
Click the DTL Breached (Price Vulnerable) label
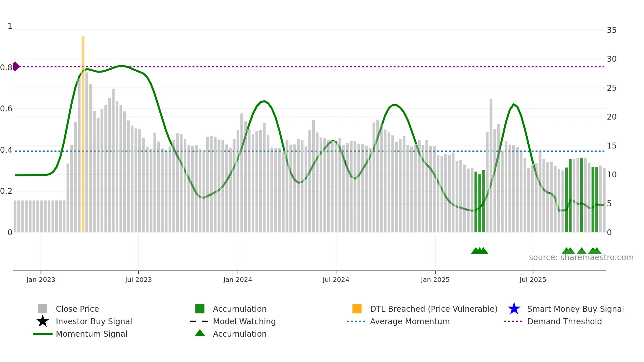click(x=433, y=309)
